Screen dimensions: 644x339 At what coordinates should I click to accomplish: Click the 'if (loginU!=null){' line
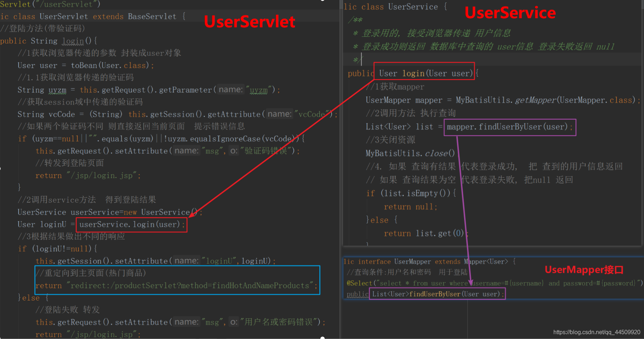(57, 248)
